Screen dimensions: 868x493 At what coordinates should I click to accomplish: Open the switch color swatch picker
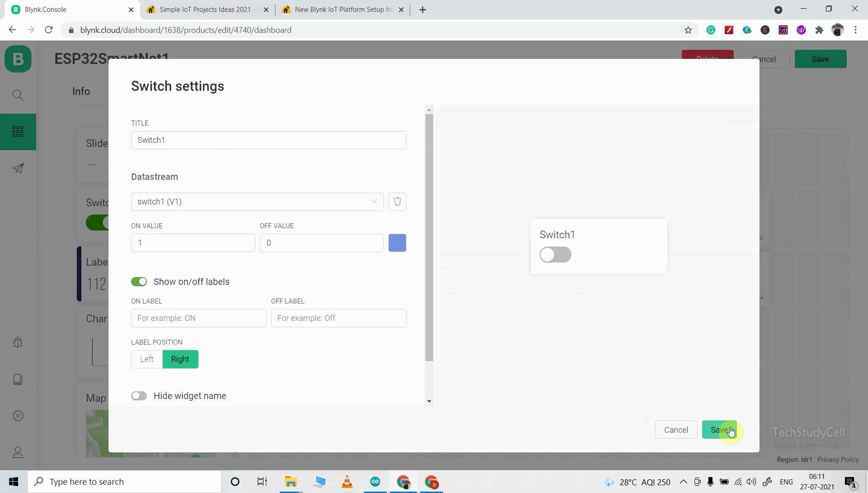(397, 243)
